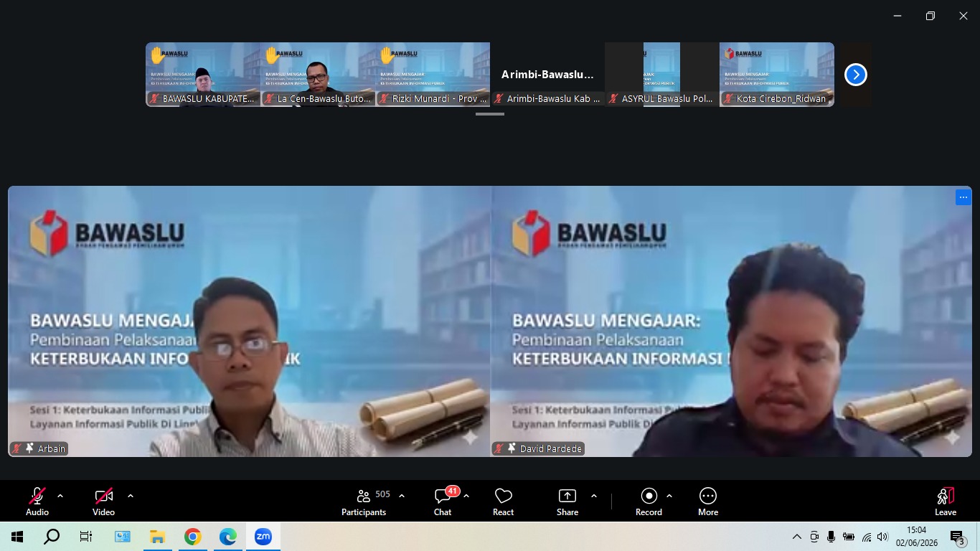Screen dimensions: 980x551
Task: Click the Share screen button
Action: click(567, 501)
